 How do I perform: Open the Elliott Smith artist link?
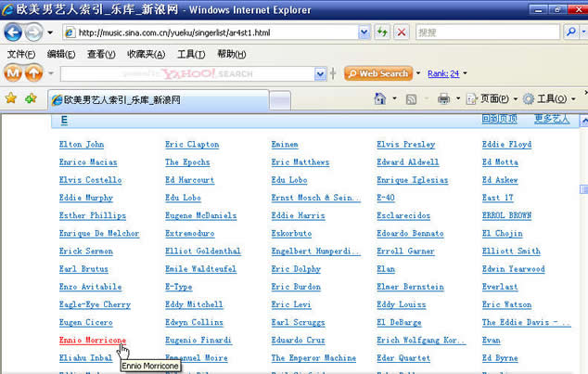click(511, 251)
